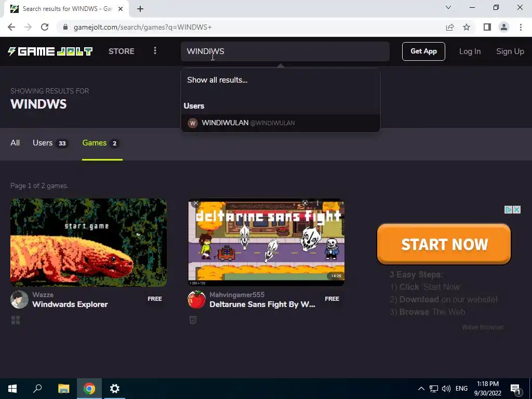Open the notification center

[516, 389]
